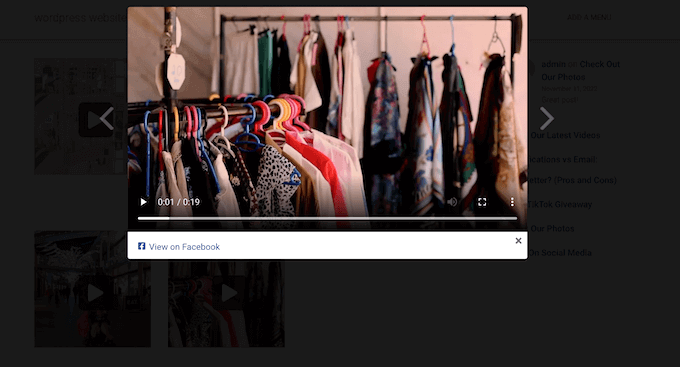680x367 pixels.
Task: Play the bottom clothing rack video thumbnail
Action: click(229, 293)
